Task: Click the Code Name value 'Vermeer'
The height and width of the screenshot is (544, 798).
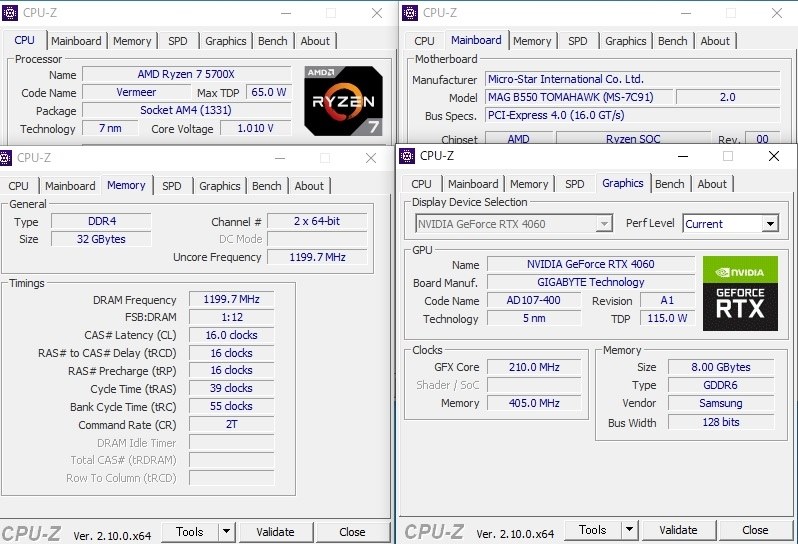Action: click(136, 92)
